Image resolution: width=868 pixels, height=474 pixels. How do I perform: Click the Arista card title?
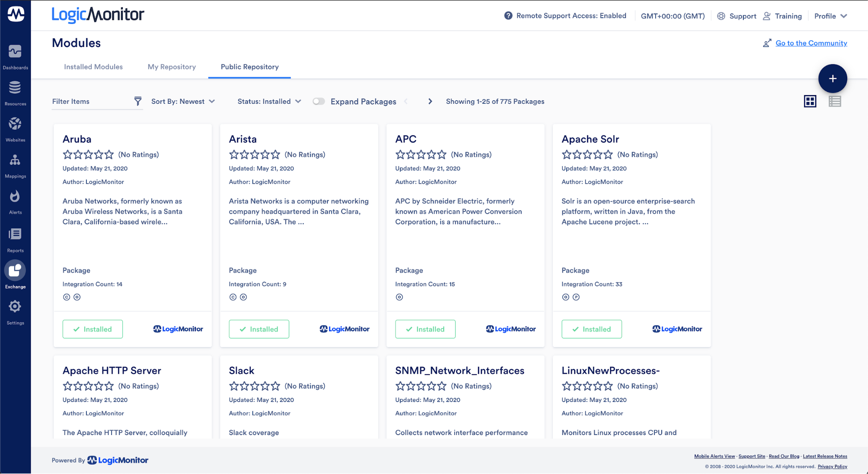[243, 139]
